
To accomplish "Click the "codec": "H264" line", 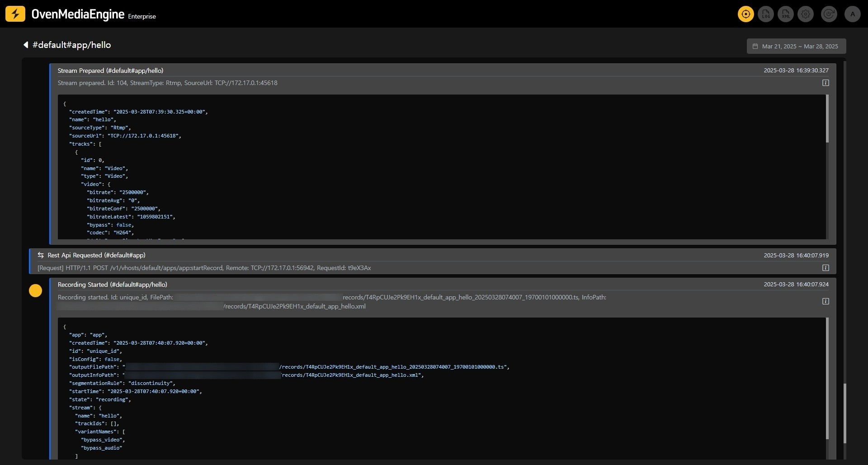I will coord(110,232).
